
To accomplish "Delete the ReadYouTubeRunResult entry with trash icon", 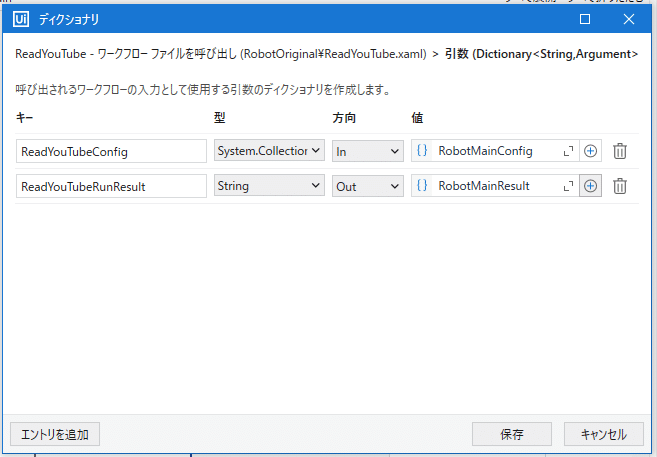I will [619, 186].
